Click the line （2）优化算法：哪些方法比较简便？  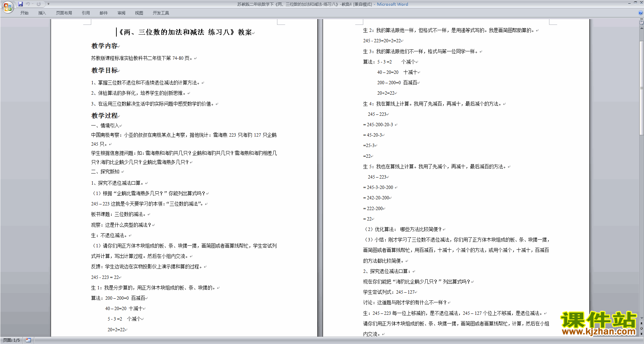[x=403, y=229]
